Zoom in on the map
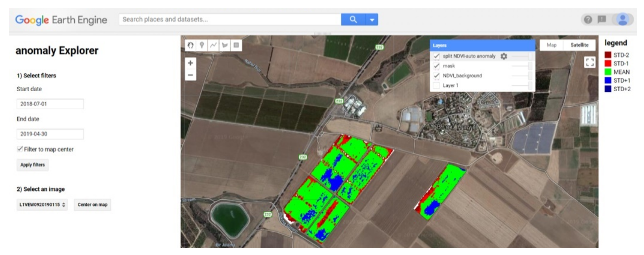Screen dimensions: 644x255 pyautogui.click(x=190, y=63)
